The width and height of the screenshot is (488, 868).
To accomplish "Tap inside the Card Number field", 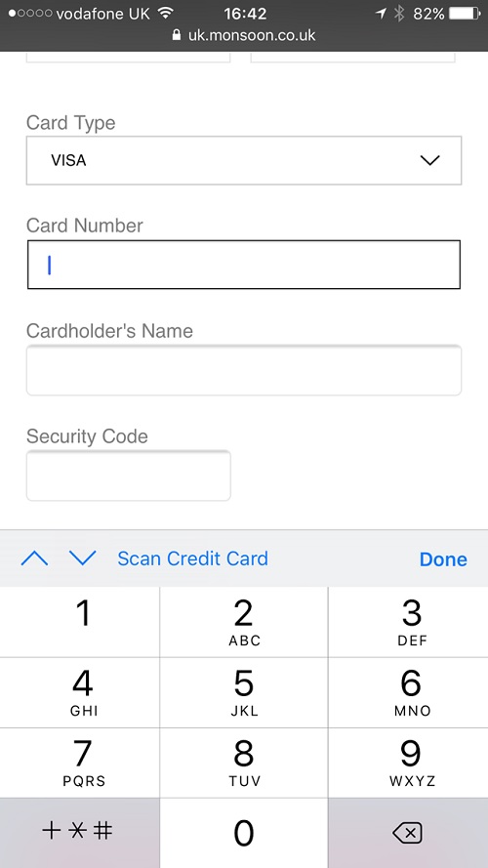I will (244, 265).
